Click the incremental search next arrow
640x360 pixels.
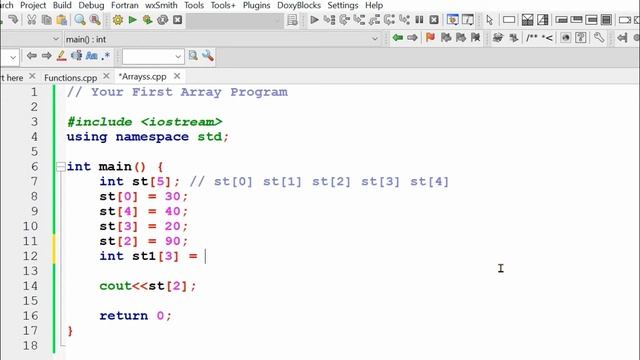47,56
